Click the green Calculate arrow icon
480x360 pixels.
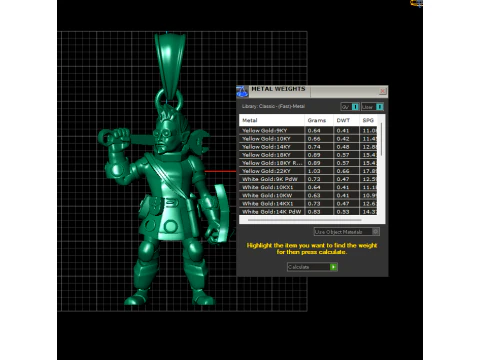pyautogui.click(x=333, y=267)
